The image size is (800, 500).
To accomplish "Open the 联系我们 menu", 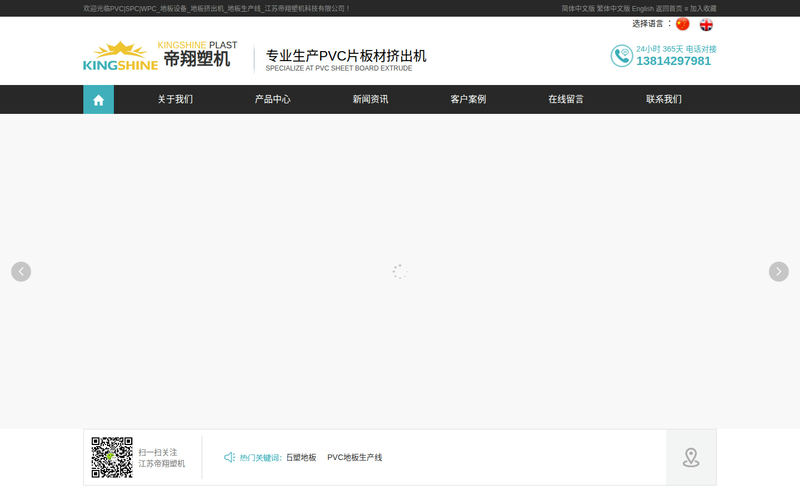I will tap(664, 99).
